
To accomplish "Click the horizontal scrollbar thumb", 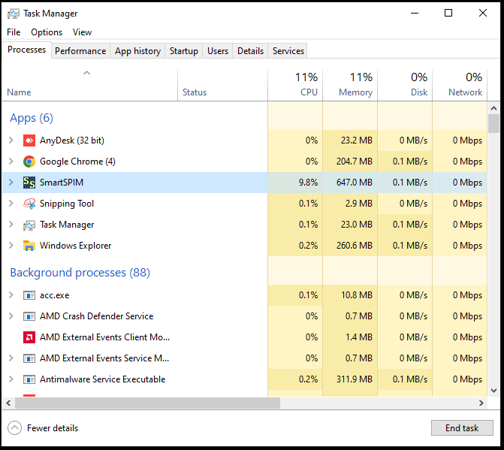I will (x=147, y=403).
